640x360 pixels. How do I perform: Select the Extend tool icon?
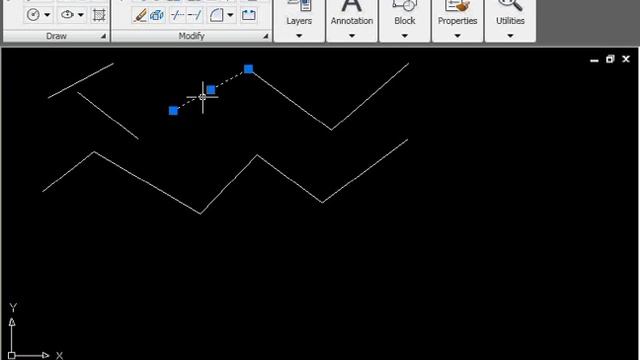click(195, 16)
